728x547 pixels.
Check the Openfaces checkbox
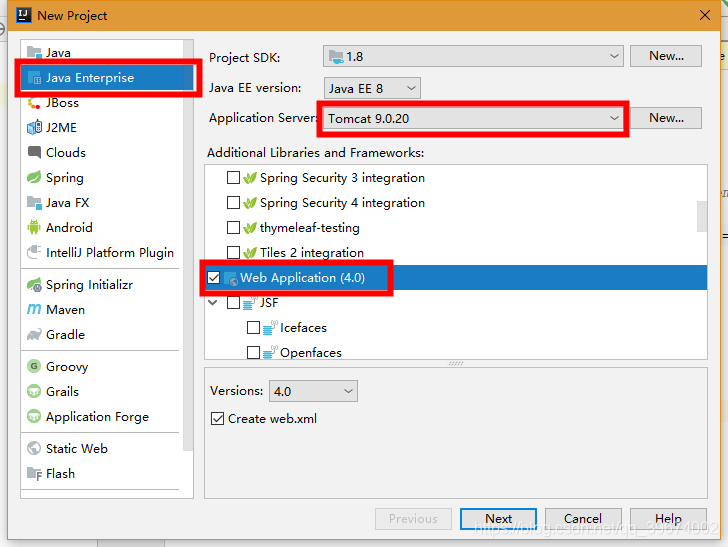254,352
